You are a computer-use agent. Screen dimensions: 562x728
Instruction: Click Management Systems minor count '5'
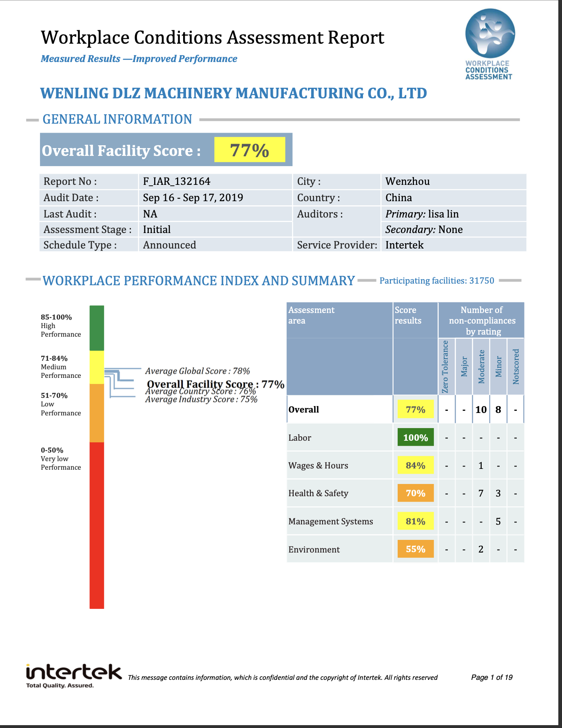[x=498, y=521]
